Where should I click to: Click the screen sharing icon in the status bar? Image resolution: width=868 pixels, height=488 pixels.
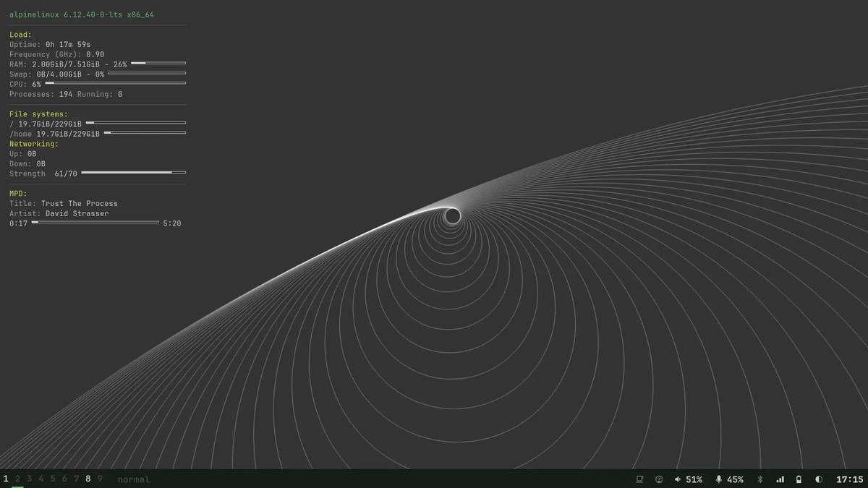[x=639, y=479]
